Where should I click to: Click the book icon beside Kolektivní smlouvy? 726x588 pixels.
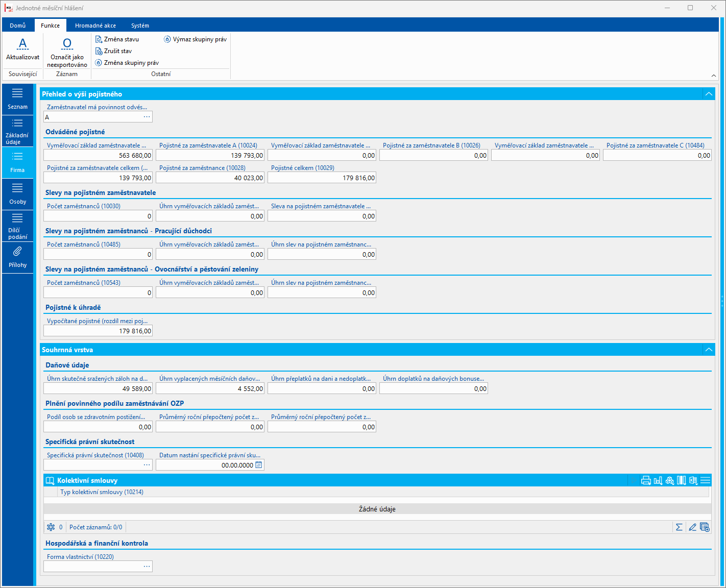coord(50,480)
